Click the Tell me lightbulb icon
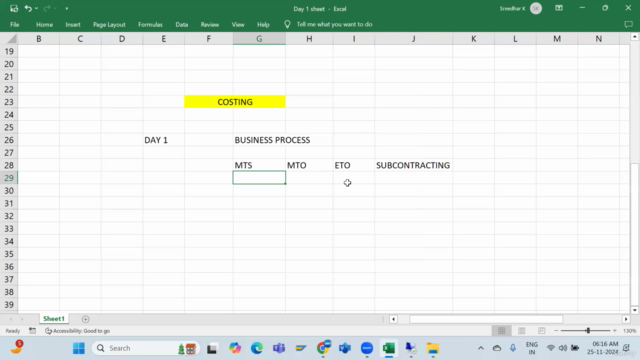The height and width of the screenshot is (360, 640). tap(287, 24)
